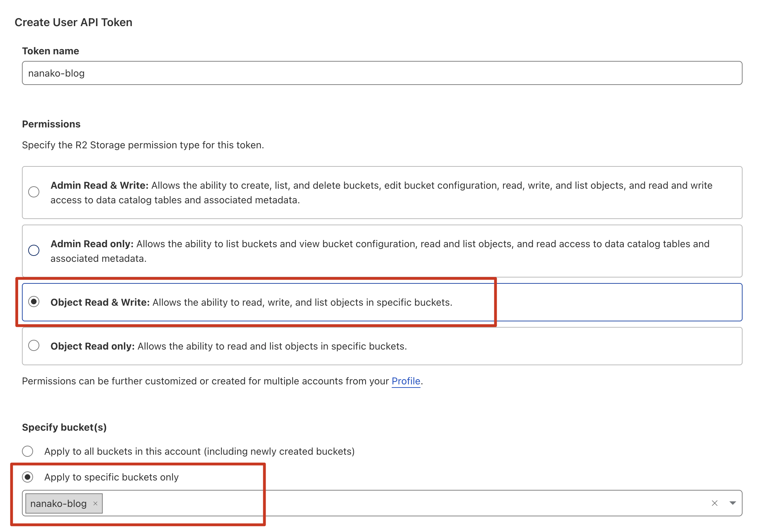Select Object Read & Write radio button
Viewport: 761px width, 532px height.
34,302
